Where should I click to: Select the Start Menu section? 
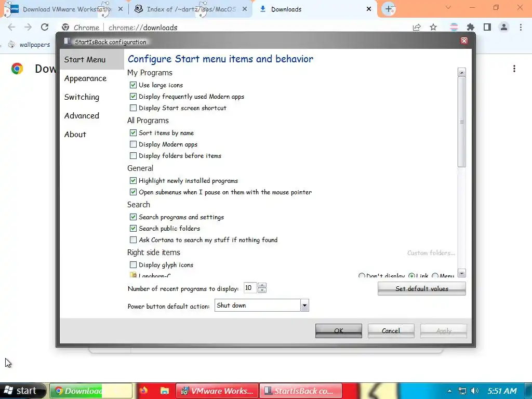click(91, 60)
